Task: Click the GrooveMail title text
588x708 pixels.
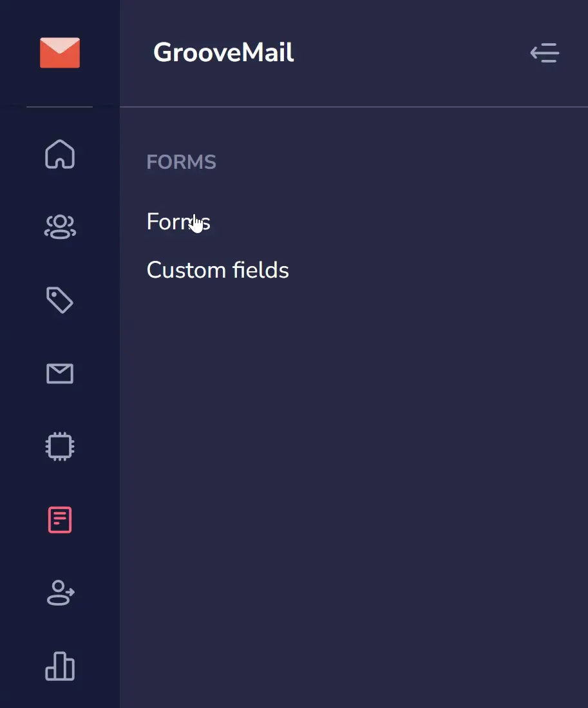Action: pyautogui.click(x=223, y=52)
